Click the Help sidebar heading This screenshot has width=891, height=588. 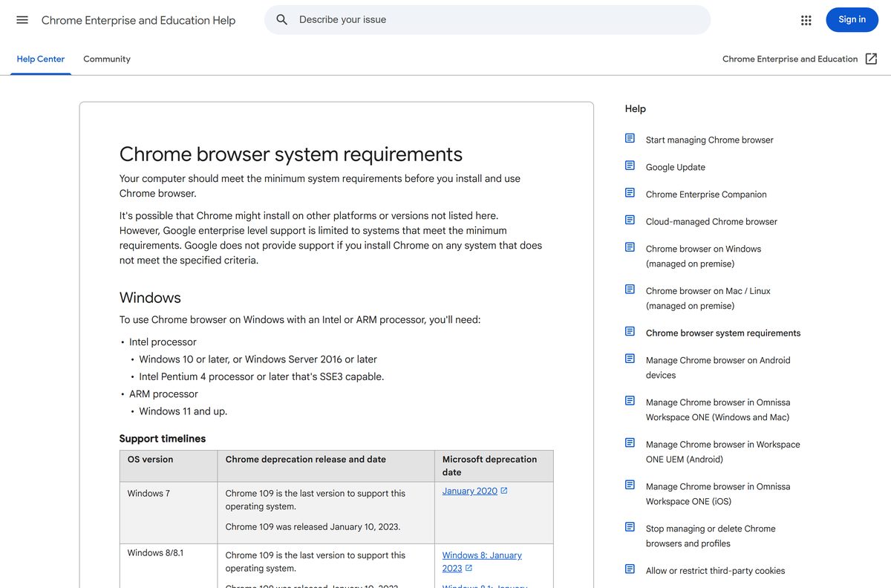click(x=636, y=108)
